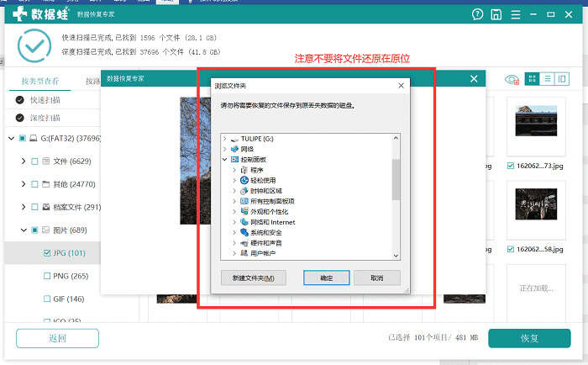Collapse the G:(FAT32) drive node
This screenshot has height=365, width=588.
point(11,138)
